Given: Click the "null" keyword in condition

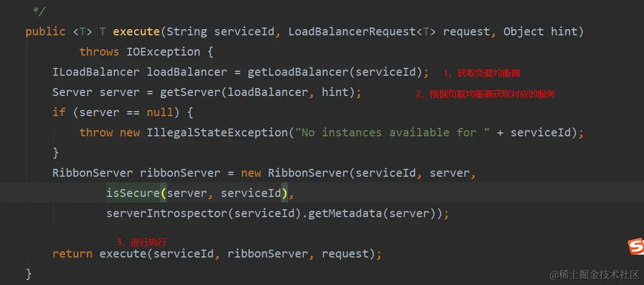Looking at the screenshot, I should click(x=160, y=112).
